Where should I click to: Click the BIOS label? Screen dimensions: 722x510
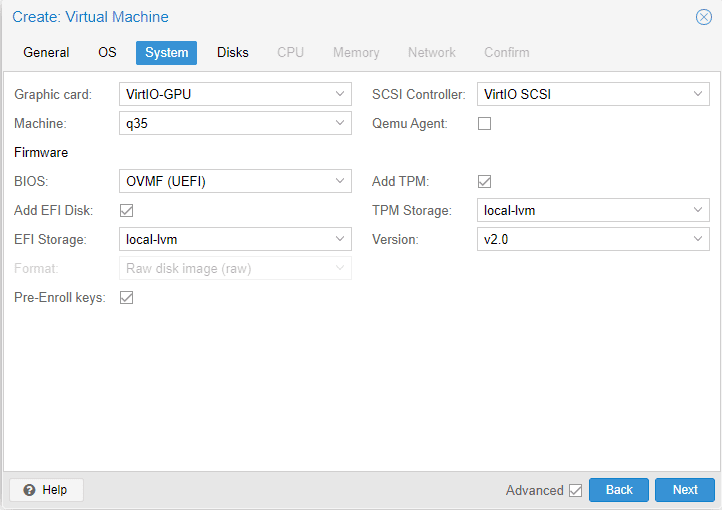coord(31,181)
